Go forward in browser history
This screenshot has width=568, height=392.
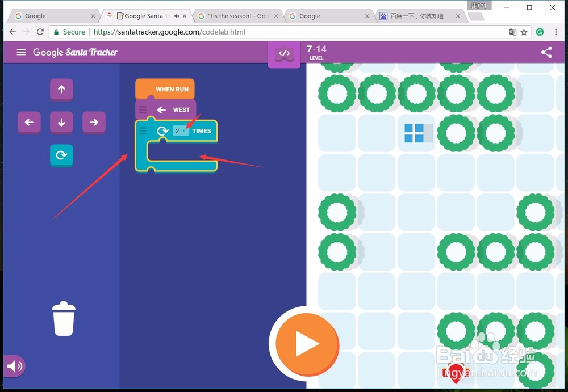point(26,32)
